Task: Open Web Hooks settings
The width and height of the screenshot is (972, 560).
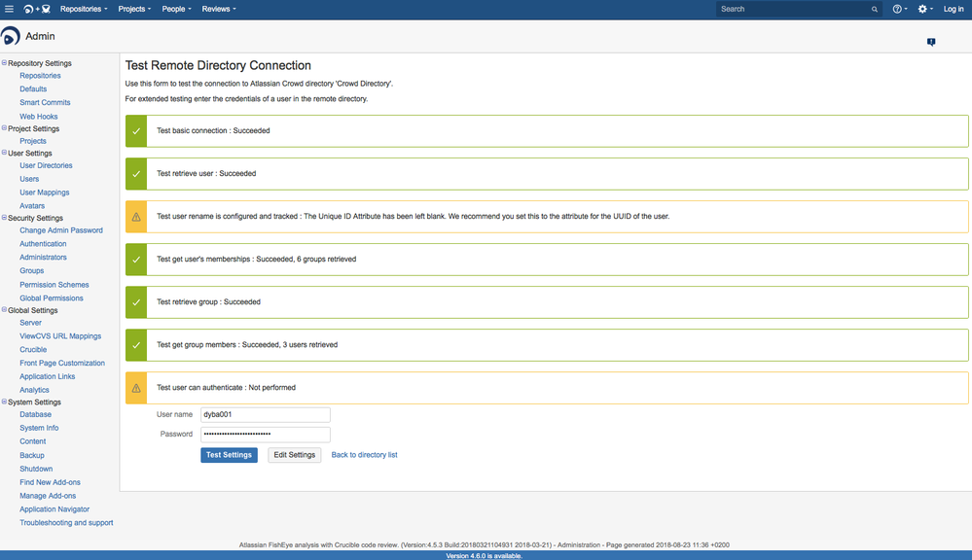Action: 39,117
